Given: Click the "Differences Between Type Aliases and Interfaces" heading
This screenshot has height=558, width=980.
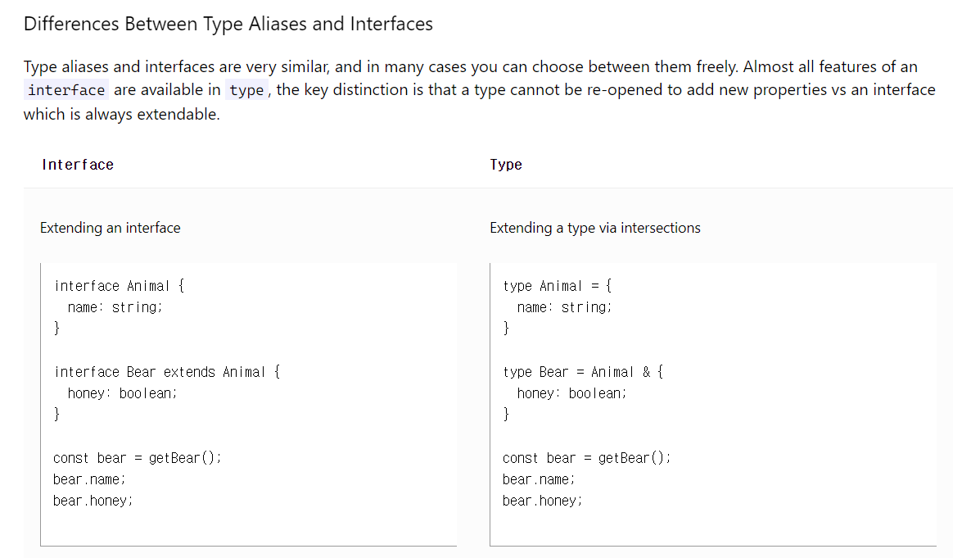Looking at the screenshot, I should (228, 24).
